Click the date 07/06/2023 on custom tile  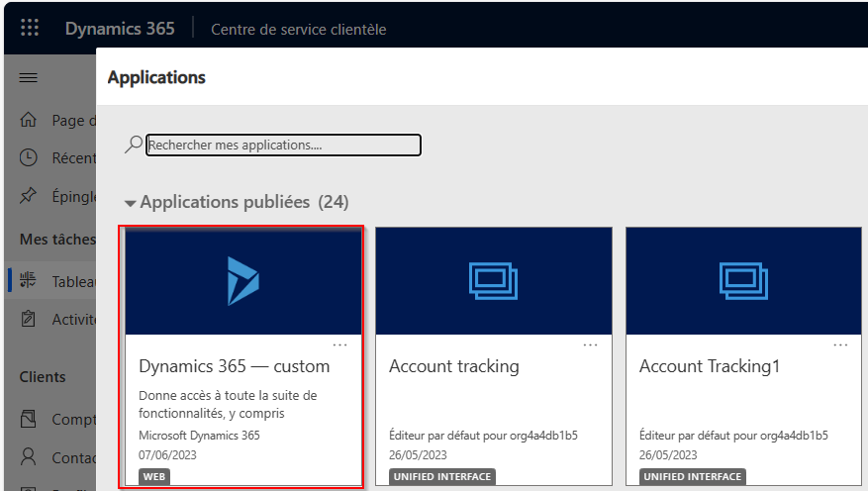(167, 455)
